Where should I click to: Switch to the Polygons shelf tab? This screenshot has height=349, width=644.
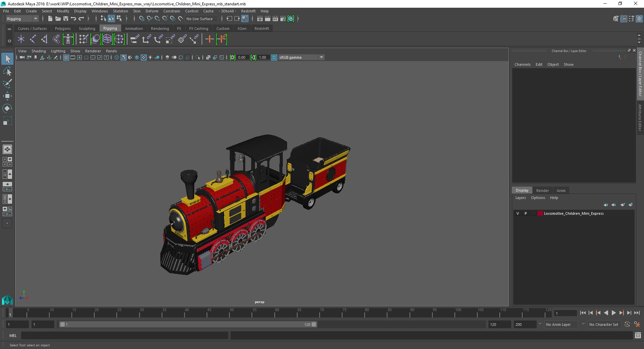(63, 29)
